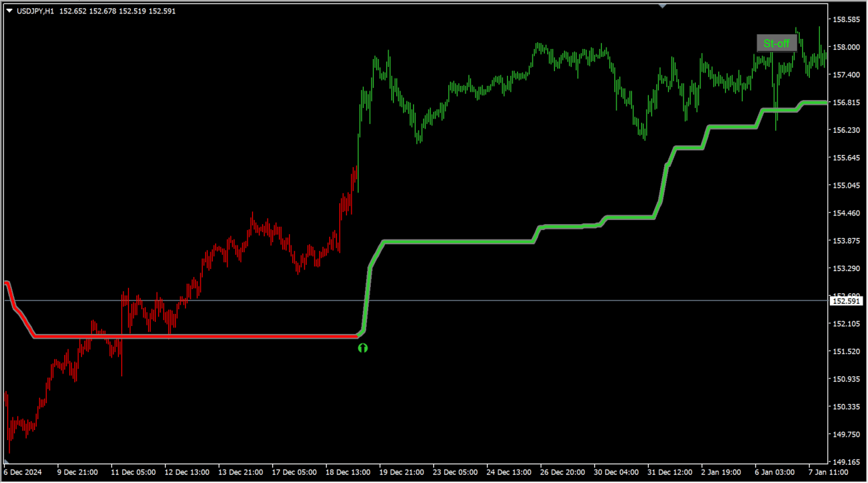Click the 153.290 price axis label
Image resolution: width=868 pixels, height=483 pixels.
[x=846, y=268]
